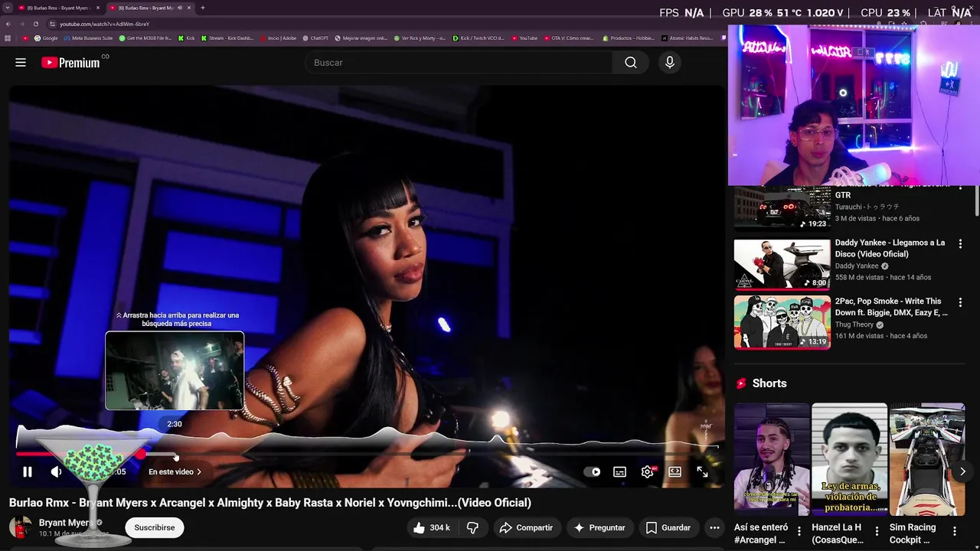Open the 'Así se enteró #Arcangel' short

pos(772,459)
